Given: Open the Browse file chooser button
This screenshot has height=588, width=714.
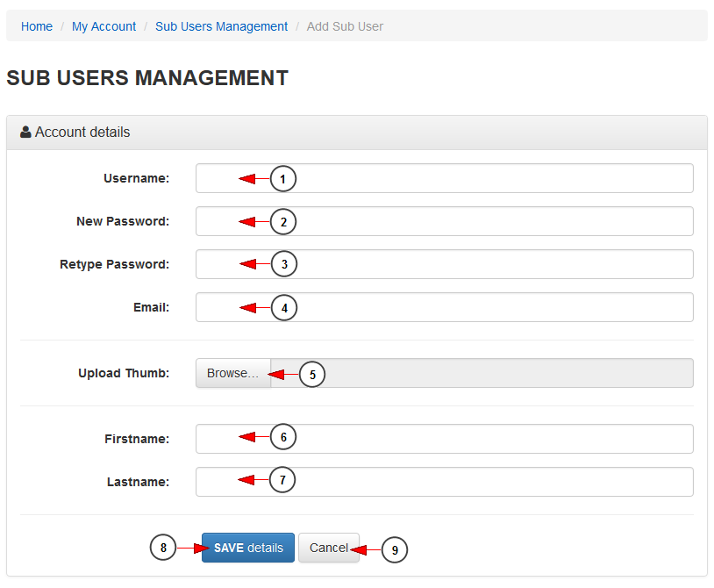Looking at the screenshot, I should (233, 373).
